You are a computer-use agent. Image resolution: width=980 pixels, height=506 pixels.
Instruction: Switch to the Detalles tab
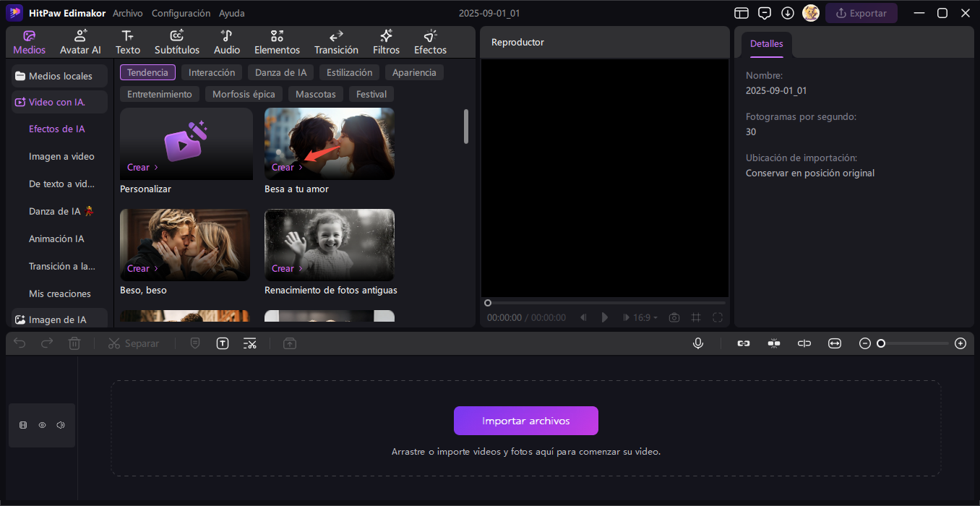click(x=766, y=43)
